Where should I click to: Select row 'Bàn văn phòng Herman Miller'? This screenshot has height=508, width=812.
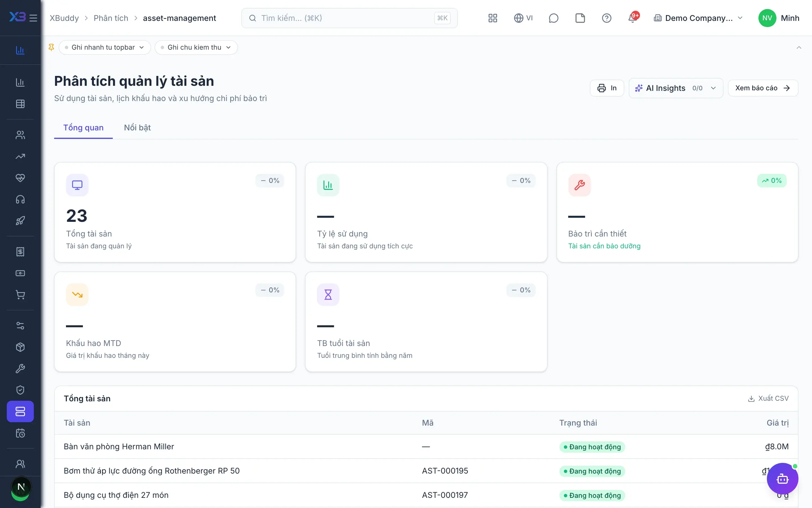tap(426, 446)
